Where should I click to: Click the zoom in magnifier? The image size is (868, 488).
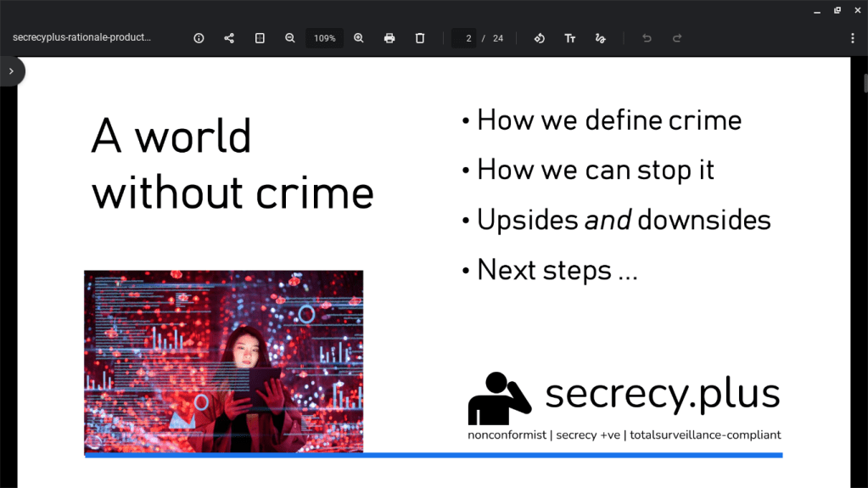click(x=359, y=38)
